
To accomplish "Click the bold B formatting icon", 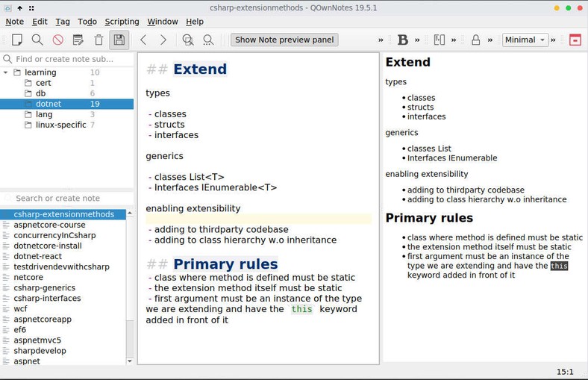I will click(x=403, y=40).
